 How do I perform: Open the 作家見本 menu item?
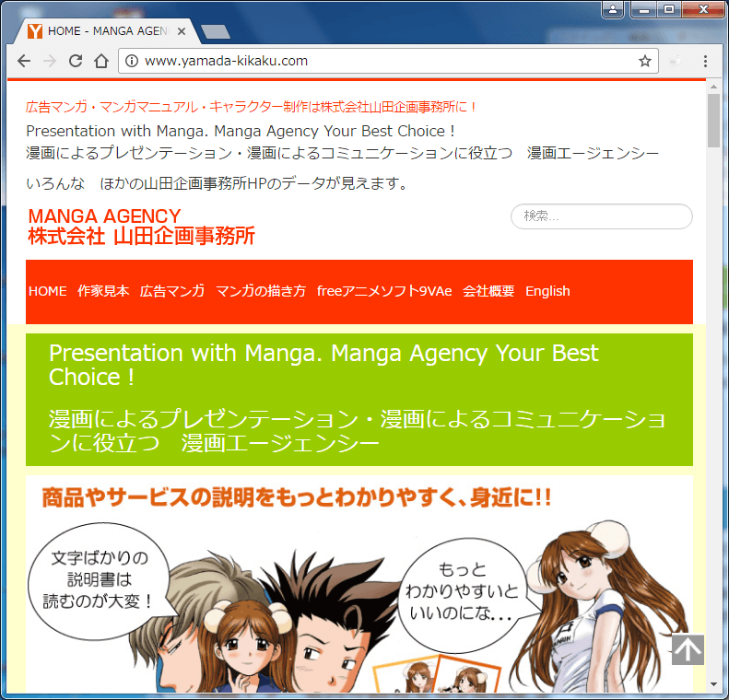(103, 291)
